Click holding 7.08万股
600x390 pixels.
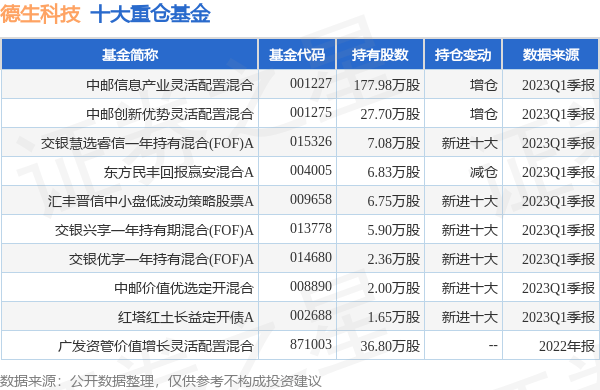(x=394, y=143)
